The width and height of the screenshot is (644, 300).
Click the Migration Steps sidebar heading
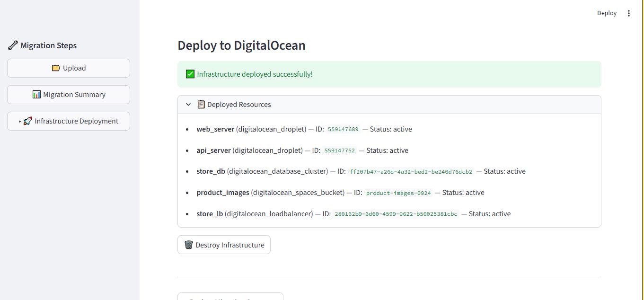point(48,46)
